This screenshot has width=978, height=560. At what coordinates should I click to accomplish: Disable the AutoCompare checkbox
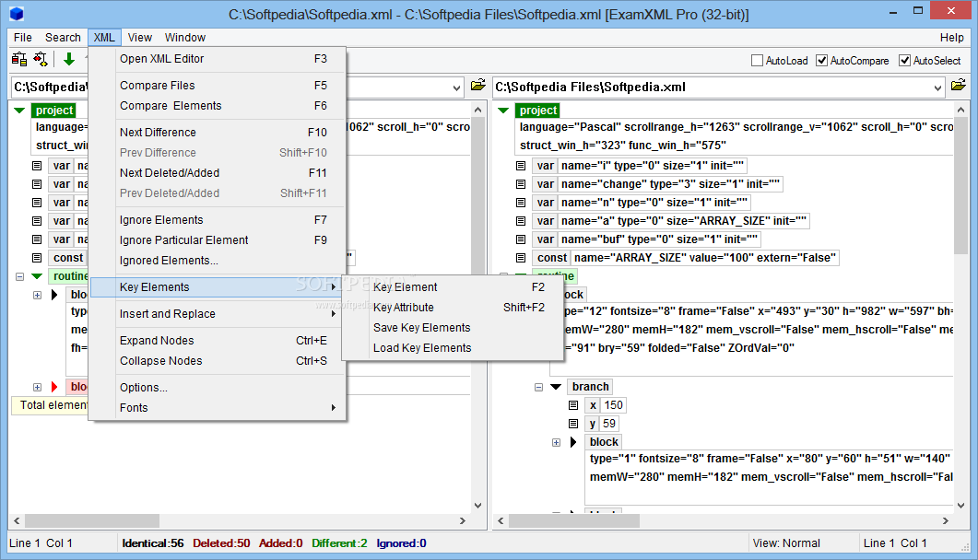(822, 61)
